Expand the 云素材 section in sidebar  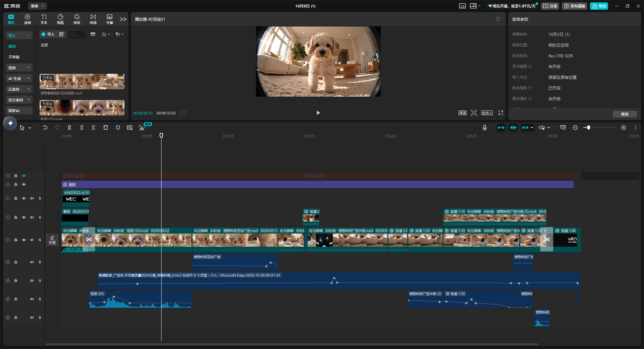[x=19, y=89]
